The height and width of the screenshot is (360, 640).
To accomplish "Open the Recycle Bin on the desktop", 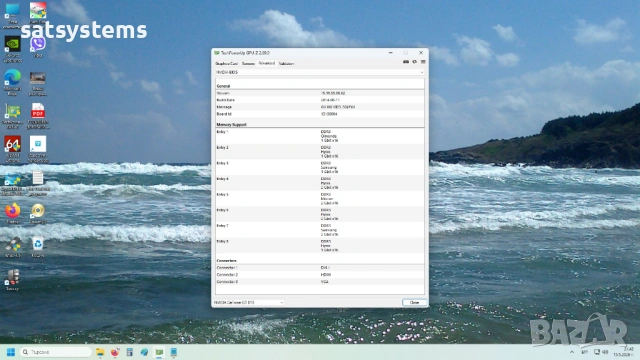I will pyautogui.click(x=38, y=247).
